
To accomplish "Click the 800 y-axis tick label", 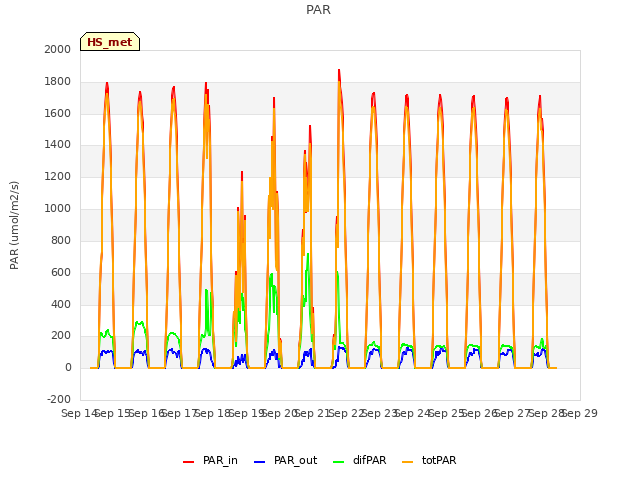I will (61, 240).
